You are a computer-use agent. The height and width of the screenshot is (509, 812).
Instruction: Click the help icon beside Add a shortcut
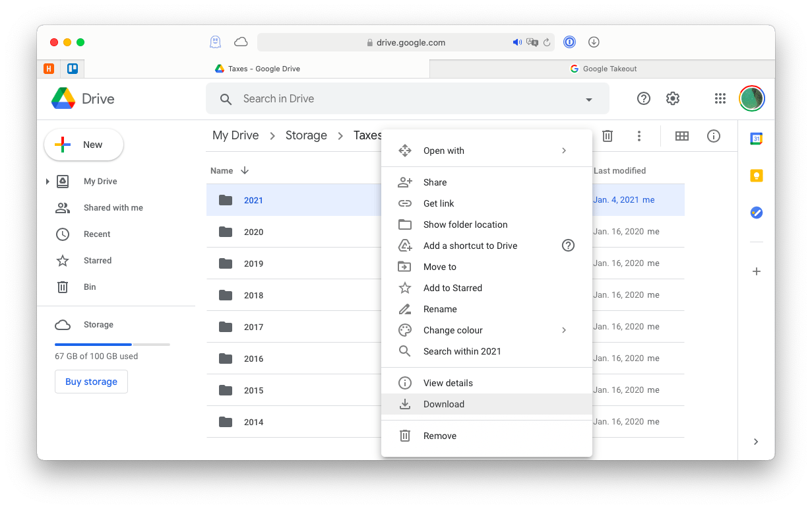coord(568,246)
